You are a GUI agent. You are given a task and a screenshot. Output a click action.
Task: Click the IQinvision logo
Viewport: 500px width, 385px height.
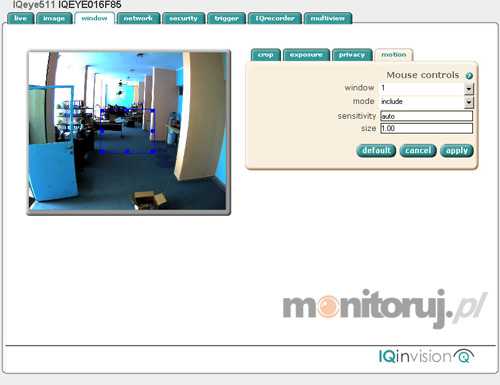(426, 356)
